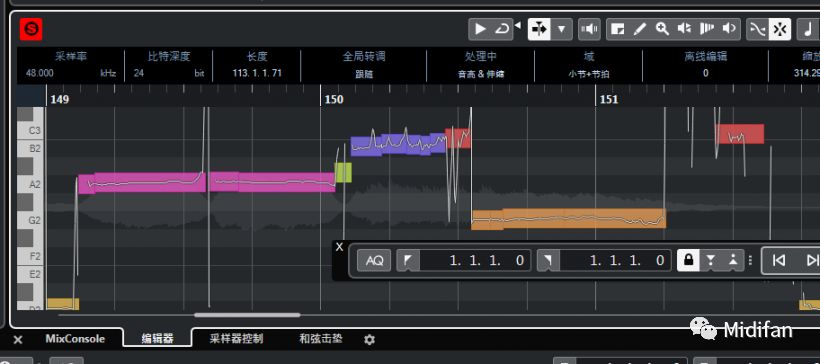Toggle the lock icon in transport bar
Screen dimensions: 820x364
coord(688,260)
